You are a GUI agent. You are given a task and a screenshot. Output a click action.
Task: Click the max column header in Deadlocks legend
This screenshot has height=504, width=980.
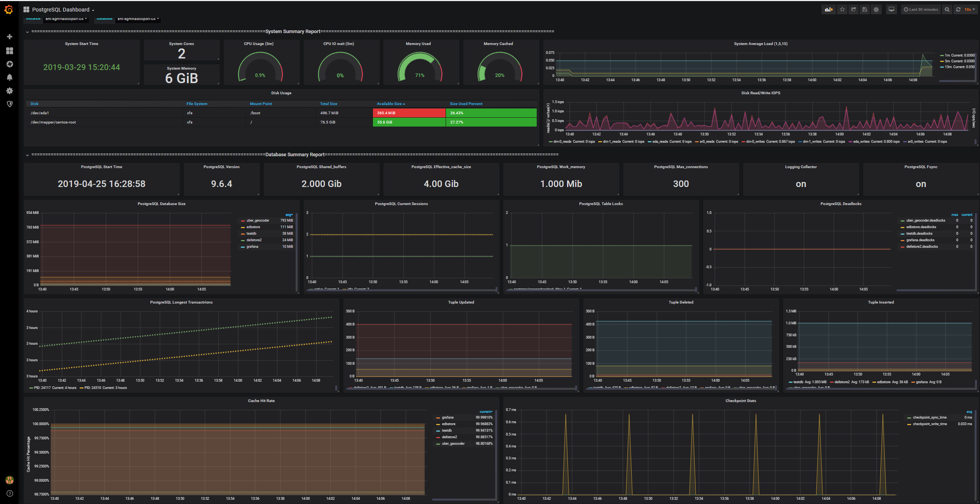click(x=955, y=215)
